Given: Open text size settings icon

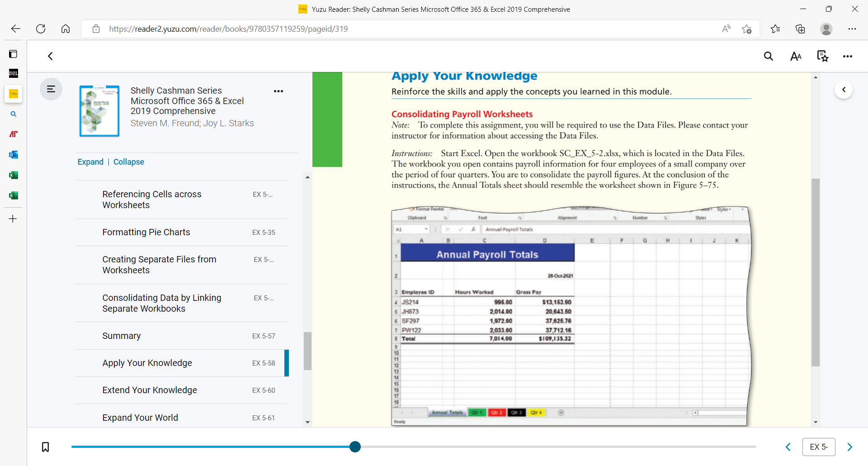Looking at the screenshot, I should click(796, 56).
